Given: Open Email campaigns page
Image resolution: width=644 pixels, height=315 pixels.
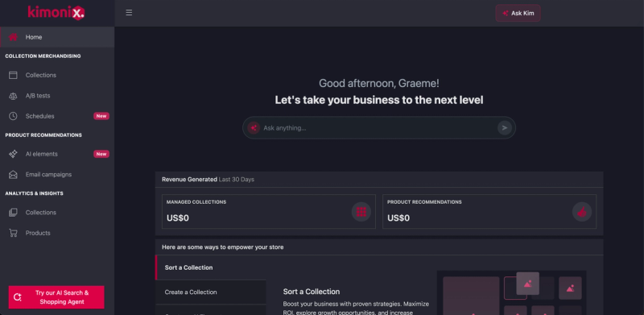Looking at the screenshot, I should tap(57, 175).
